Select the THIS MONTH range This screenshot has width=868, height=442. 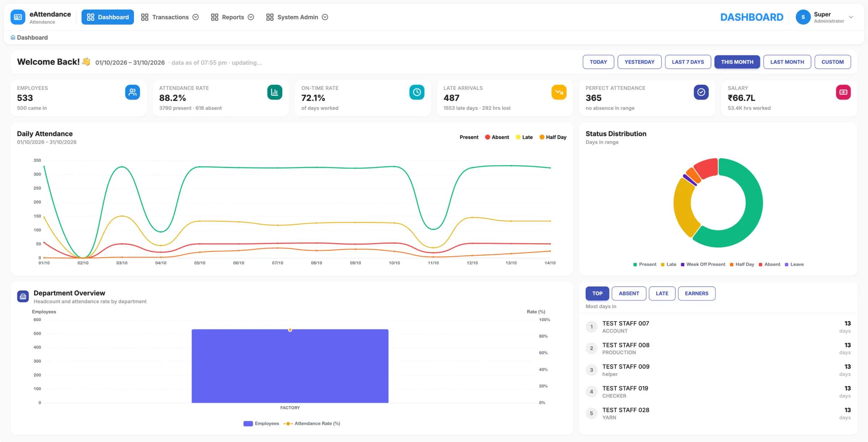(737, 62)
